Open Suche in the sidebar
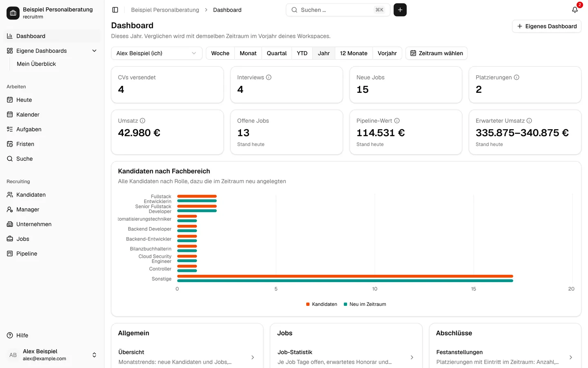This screenshot has width=588, height=368. point(51,159)
